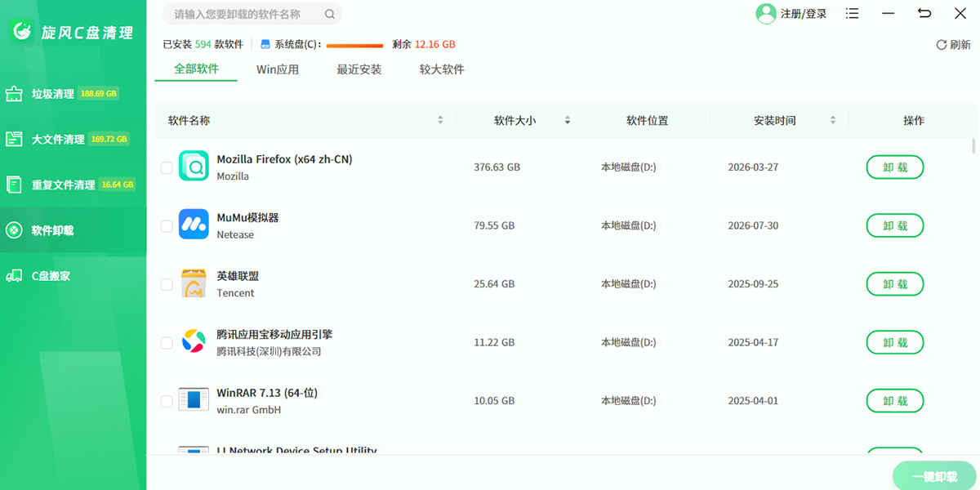Image resolution: width=980 pixels, height=490 pixels.
Task: Click the 垃圾清理 basket icon
Action: pyautogui.click(x=14, y=93)
